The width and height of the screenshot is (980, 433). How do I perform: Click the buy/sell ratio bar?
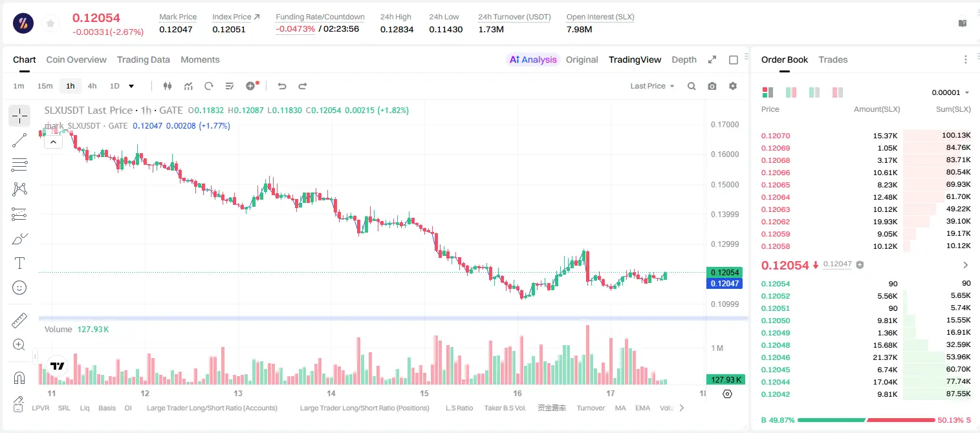(x=866, y=420)
